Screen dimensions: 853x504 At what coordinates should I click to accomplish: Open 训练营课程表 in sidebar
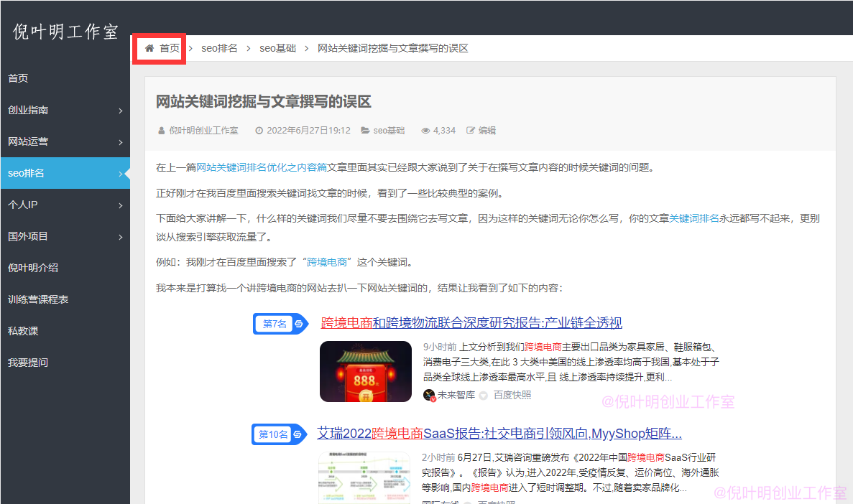(x=65, y=299)
